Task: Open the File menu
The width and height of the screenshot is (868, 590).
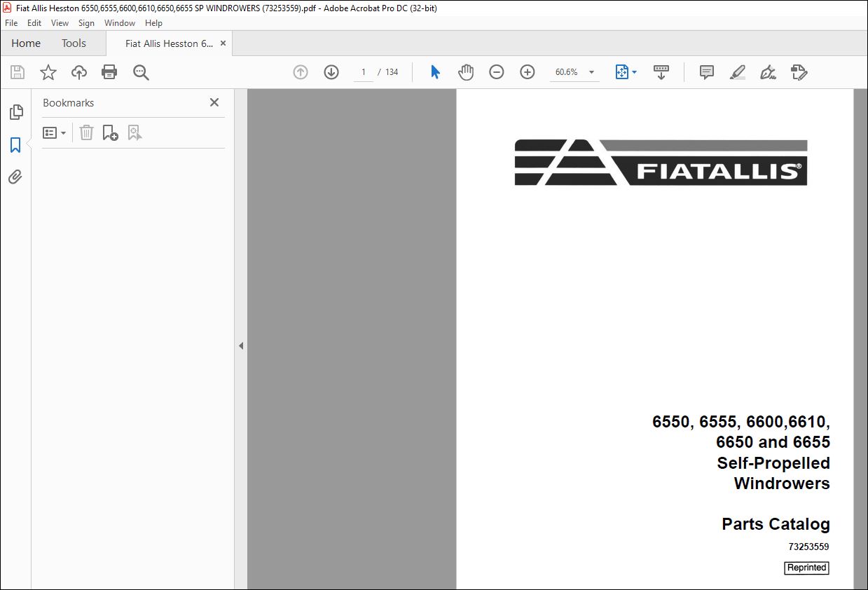Action: click(11, 23)
